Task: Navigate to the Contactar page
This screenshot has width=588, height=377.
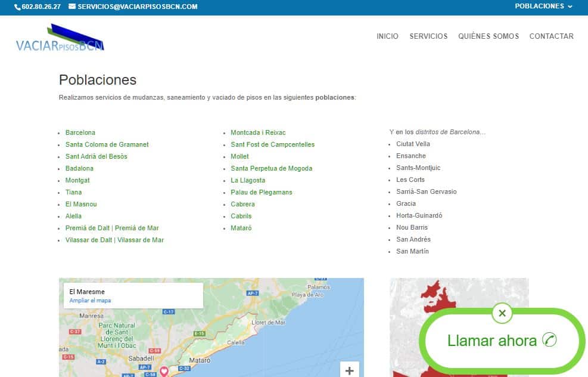Action: [551, 36]
